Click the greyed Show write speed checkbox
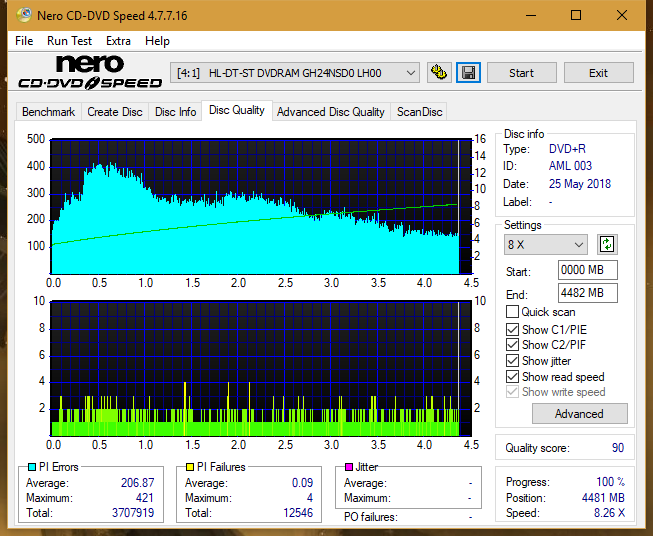 (512, 391)
